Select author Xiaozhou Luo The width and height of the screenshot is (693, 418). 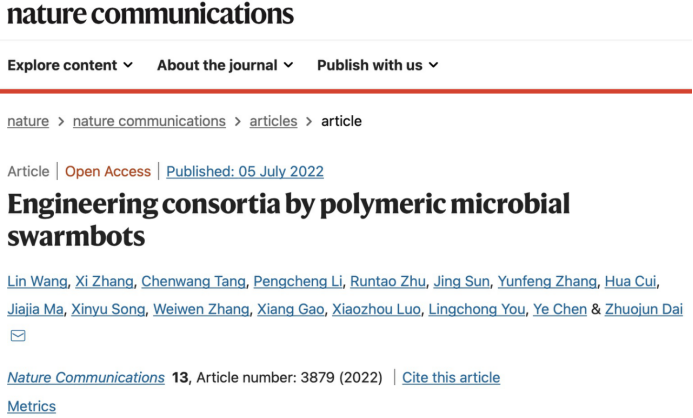[374, 309]
